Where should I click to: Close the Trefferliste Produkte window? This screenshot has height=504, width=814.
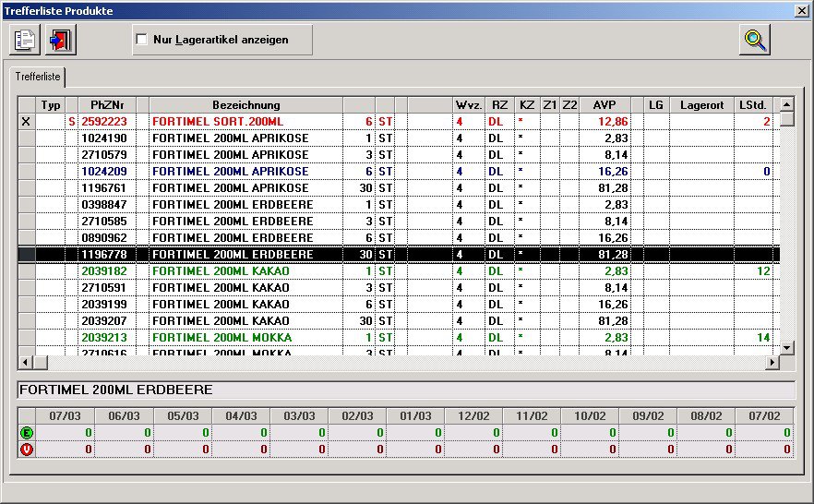[801, 9]
